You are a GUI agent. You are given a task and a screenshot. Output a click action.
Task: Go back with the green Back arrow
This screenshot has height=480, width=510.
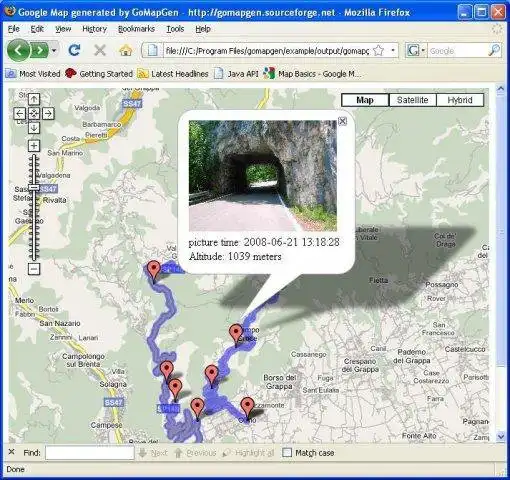(x=18, y=51)
